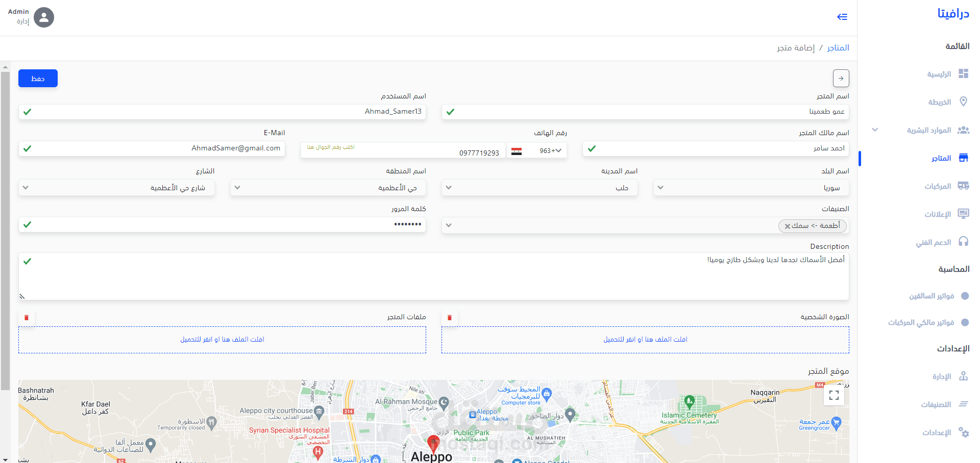Viewport: 980px width, 463px height.
Task: Open the Admin user avatar
Action: [x=44, y=17]
